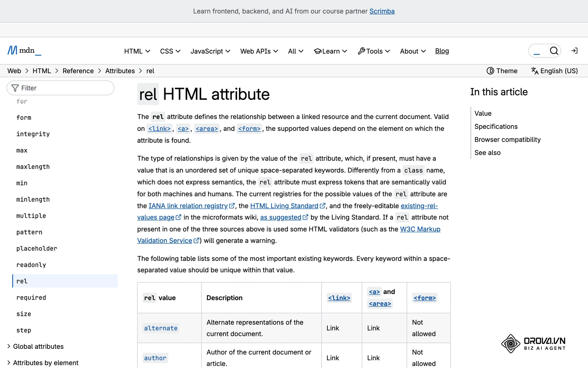Select min attribute in sidebar

(22, 183)
